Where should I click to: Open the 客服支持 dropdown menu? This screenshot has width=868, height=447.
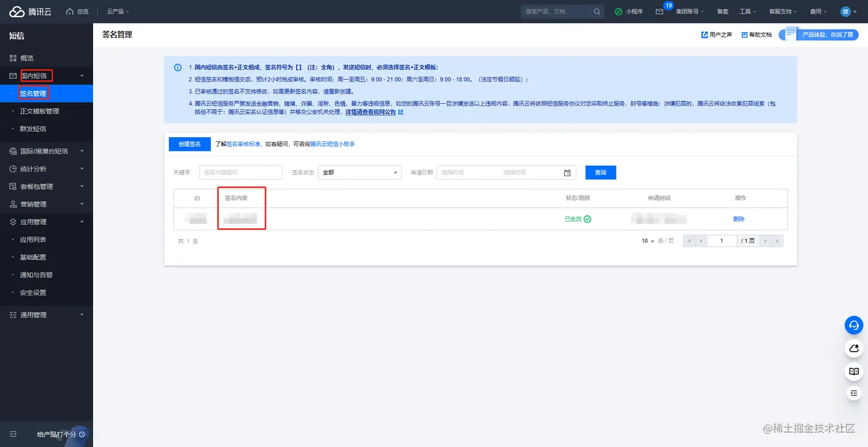coord(783,11)
